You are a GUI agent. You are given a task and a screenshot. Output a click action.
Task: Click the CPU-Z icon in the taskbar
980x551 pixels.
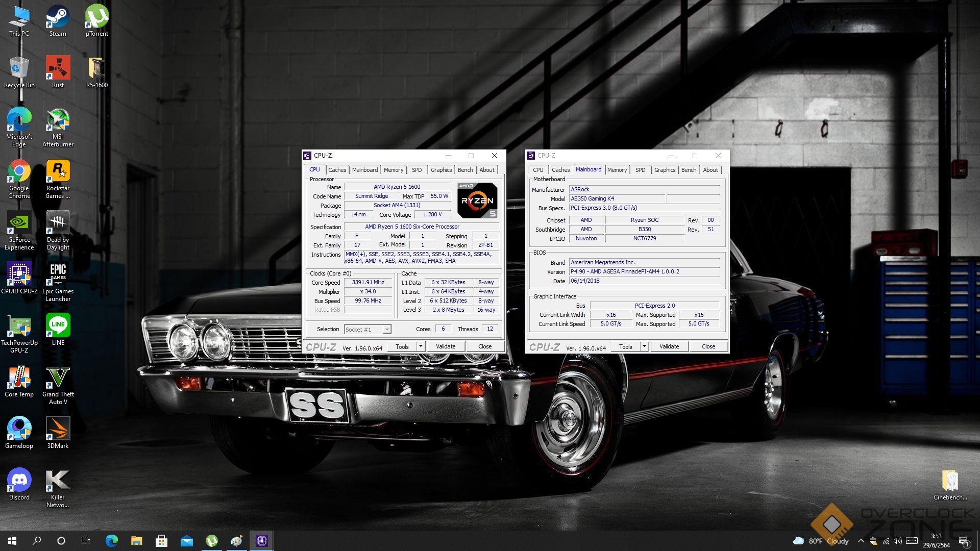(262, 541)
